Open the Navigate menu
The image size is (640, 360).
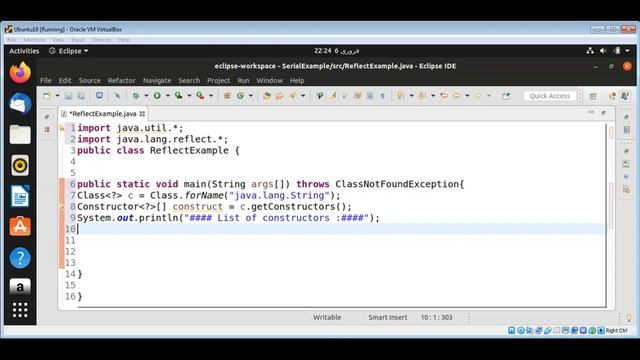pyautogui.click(x=157, y=80)
